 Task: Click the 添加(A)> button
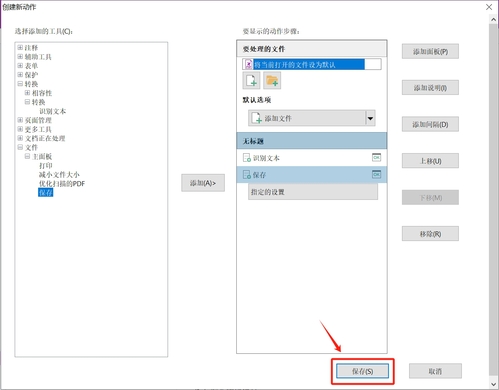203,183
